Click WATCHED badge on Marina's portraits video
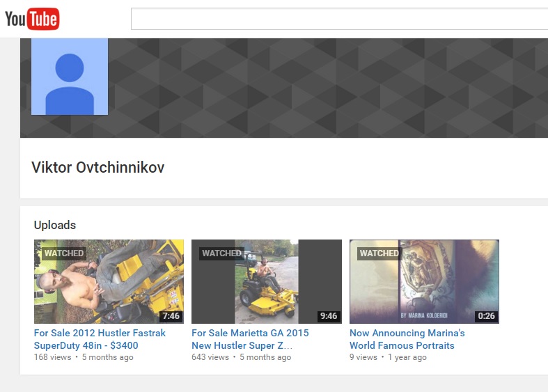This screenshot has width=548, height=392. pyautogui.click(x=379, y=253)
